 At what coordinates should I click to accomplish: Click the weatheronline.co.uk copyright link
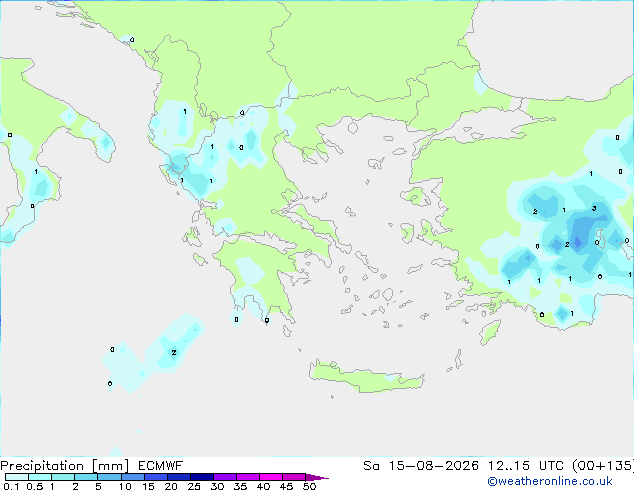[x=549, y=481]
